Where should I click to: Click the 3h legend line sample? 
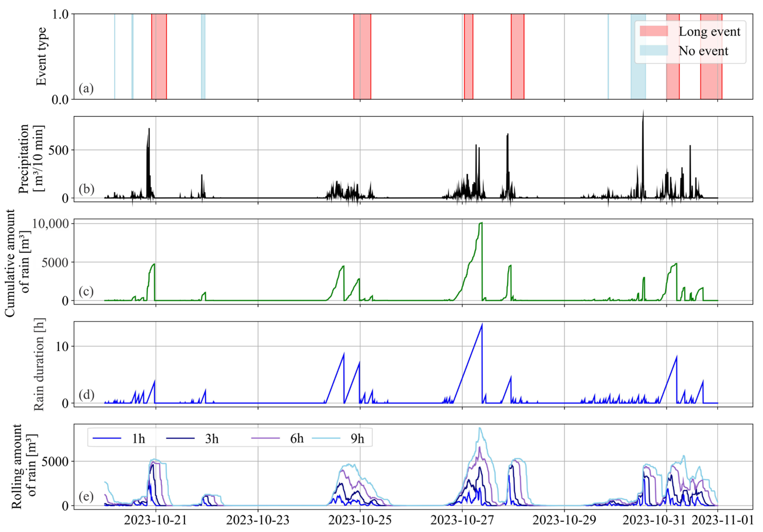coord(180,438)
